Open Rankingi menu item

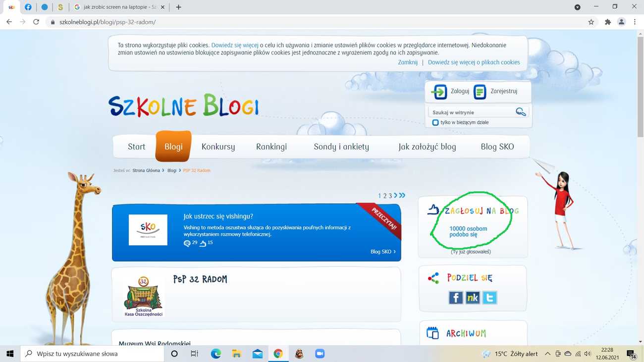[271, 147]
